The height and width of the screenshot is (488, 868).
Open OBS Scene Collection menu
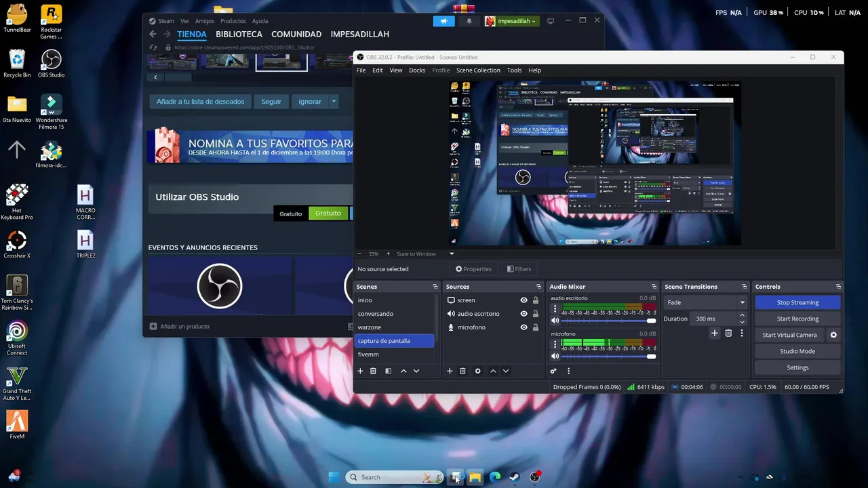(x=478, y=70)
